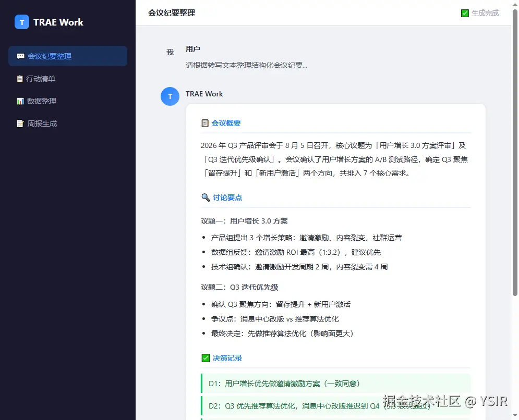The image size is (519, 420).
Task: Click decision D2 about Q3 优先推荐算法优化
Action: pyautogui.click(x=335, y=405)
